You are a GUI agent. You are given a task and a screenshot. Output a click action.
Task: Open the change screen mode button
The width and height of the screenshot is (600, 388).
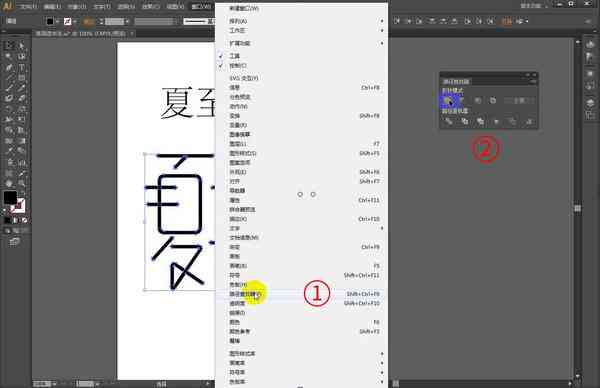(15, 241)
